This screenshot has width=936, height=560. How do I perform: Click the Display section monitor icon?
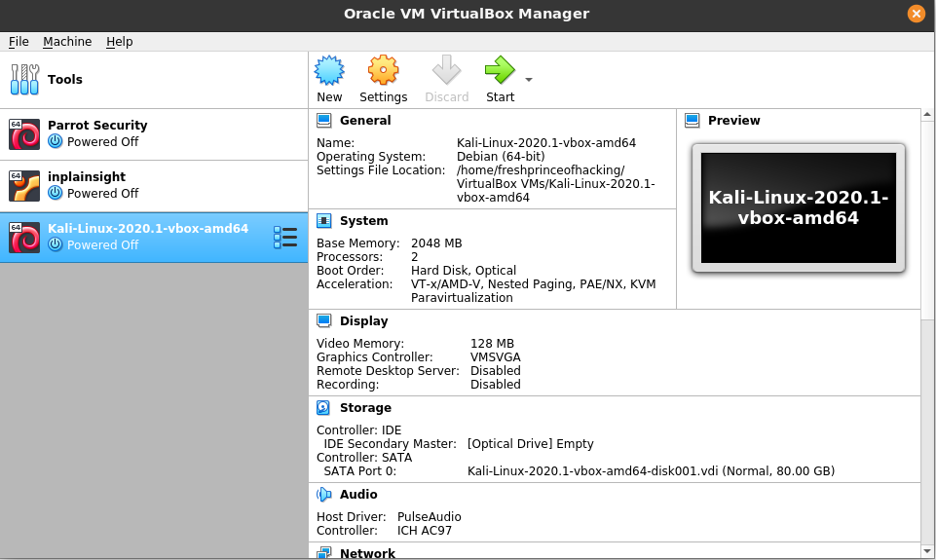click(324, 321)
